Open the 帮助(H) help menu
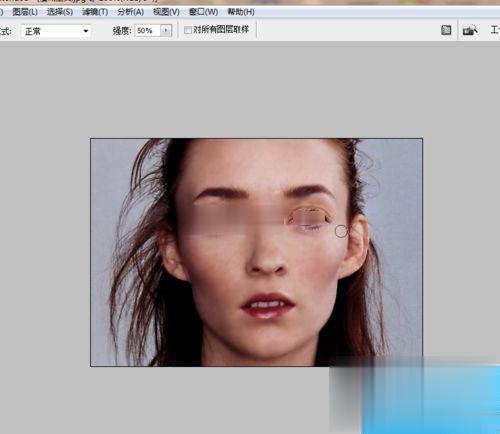 tap(241, 12)
